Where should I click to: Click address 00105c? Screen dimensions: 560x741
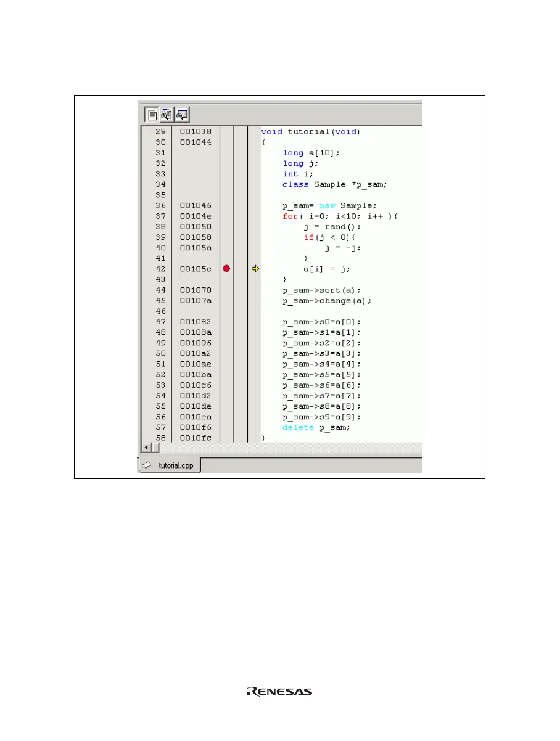(196, 269)
